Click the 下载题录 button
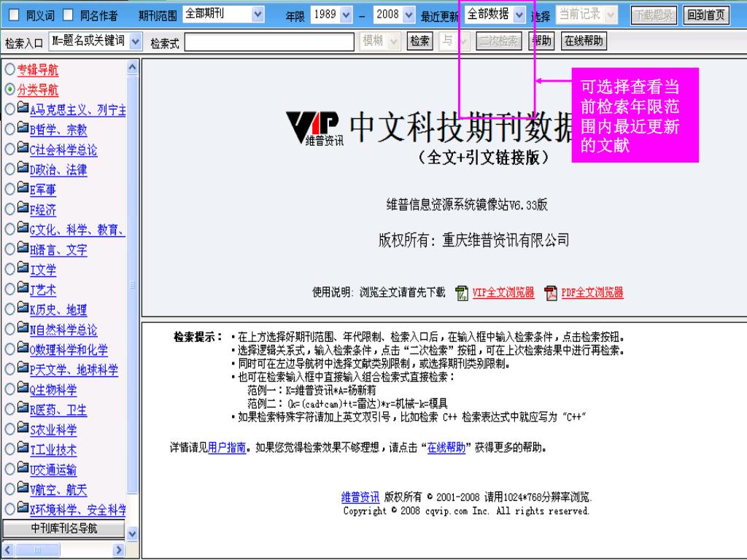Viewport: 747px width, 560px height. 654,15
